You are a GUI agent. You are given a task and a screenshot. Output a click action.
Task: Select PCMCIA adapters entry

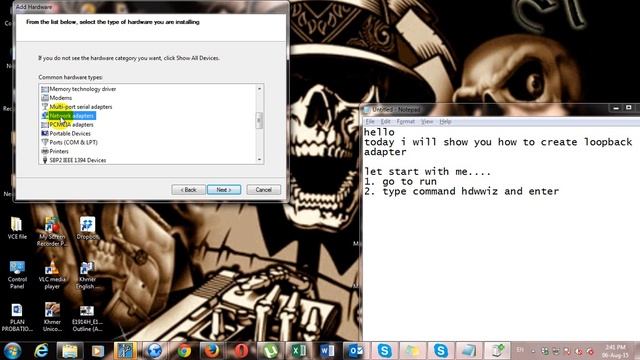(67, 125)
